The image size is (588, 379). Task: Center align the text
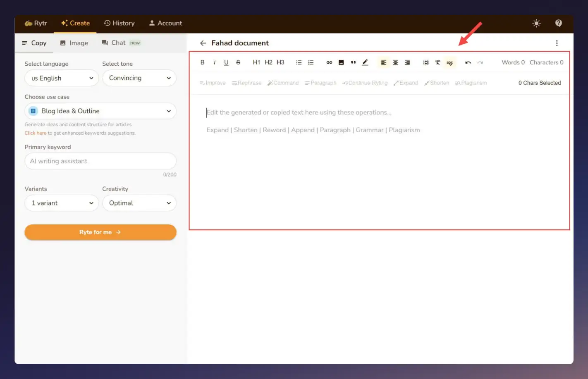click(x=395, y=62)
